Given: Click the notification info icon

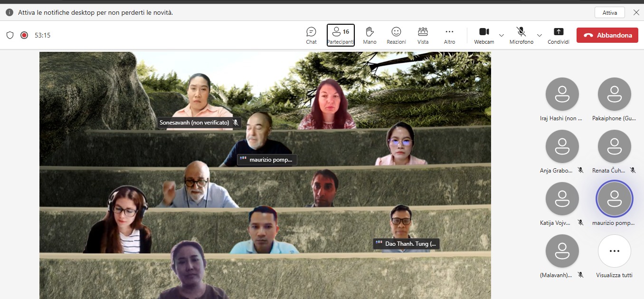Looking at the screenshot, I should (x=9, y=12).
